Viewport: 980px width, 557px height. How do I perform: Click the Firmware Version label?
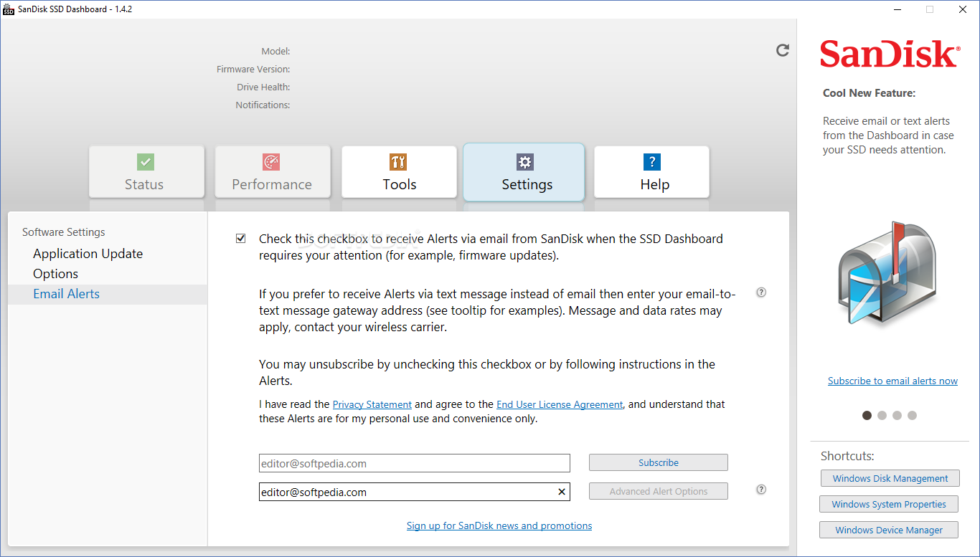click(253, 70)
